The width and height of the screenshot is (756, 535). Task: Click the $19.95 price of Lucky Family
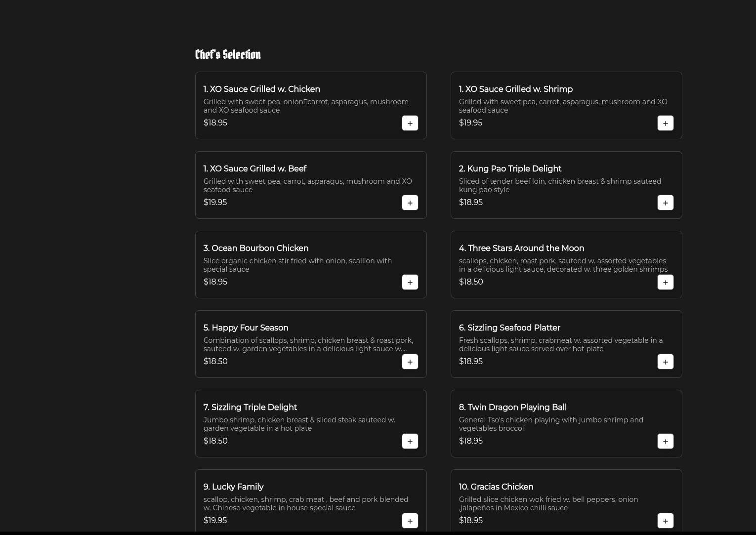pos(215,520)
